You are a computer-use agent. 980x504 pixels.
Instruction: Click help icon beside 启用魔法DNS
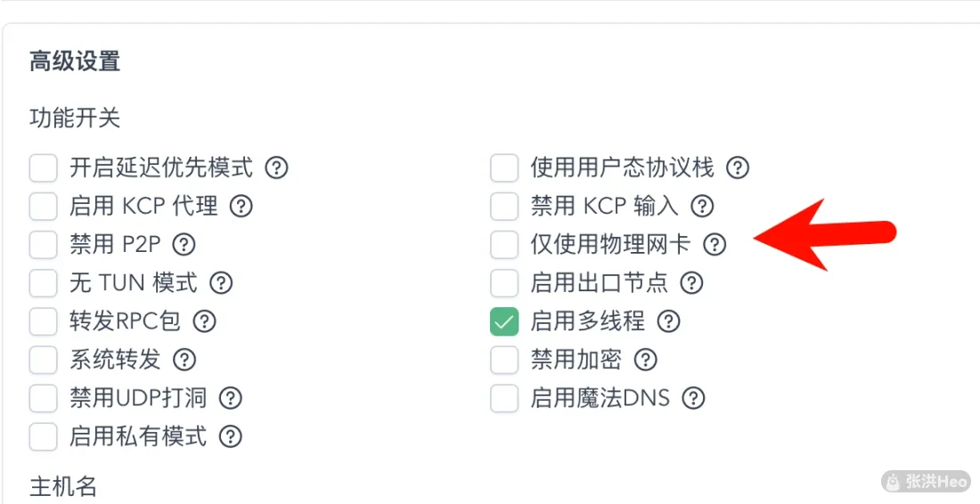pos(693,398)
